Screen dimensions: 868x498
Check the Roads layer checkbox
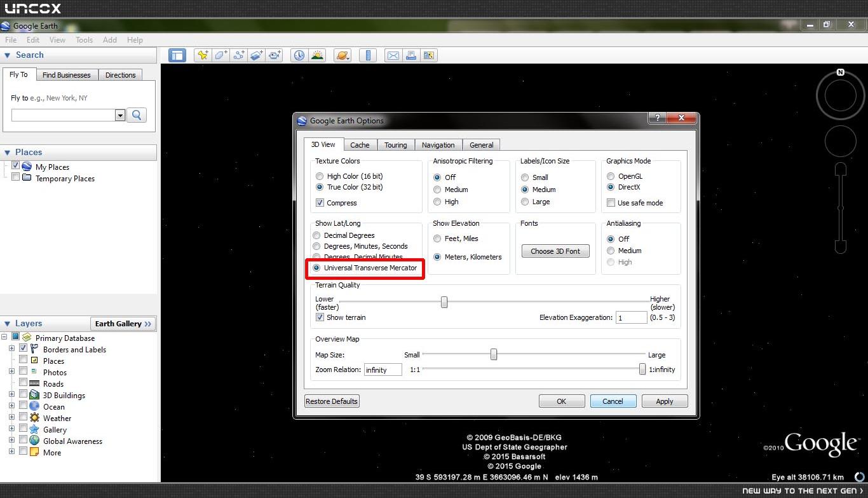click(24, 383)
